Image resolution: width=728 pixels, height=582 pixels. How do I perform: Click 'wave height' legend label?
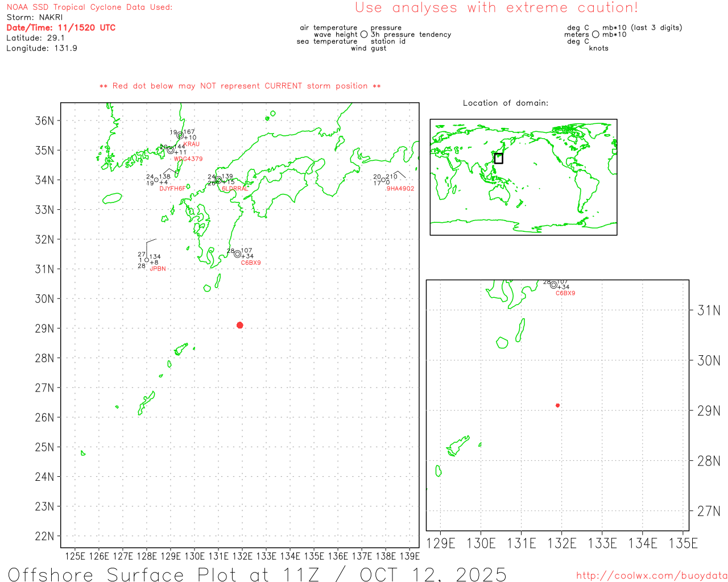point(336,35)
